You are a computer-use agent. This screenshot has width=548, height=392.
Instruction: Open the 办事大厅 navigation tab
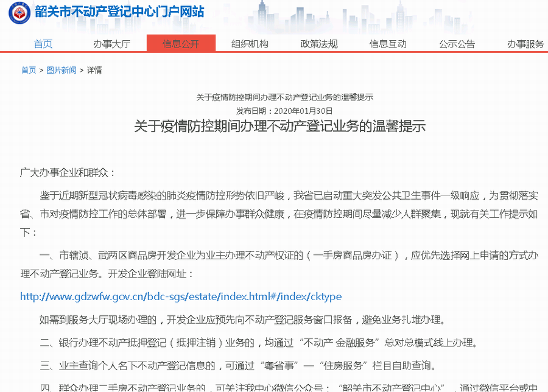pos(112,44)
